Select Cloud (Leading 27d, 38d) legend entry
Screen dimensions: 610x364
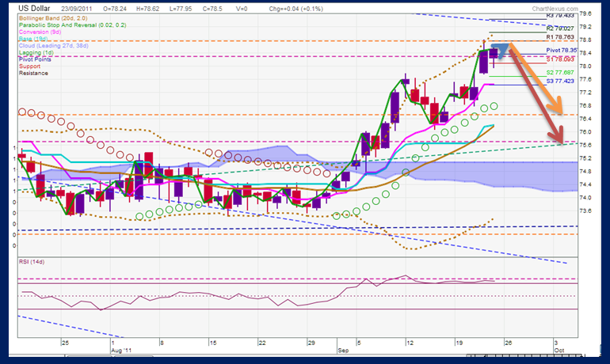coord(53,45)
